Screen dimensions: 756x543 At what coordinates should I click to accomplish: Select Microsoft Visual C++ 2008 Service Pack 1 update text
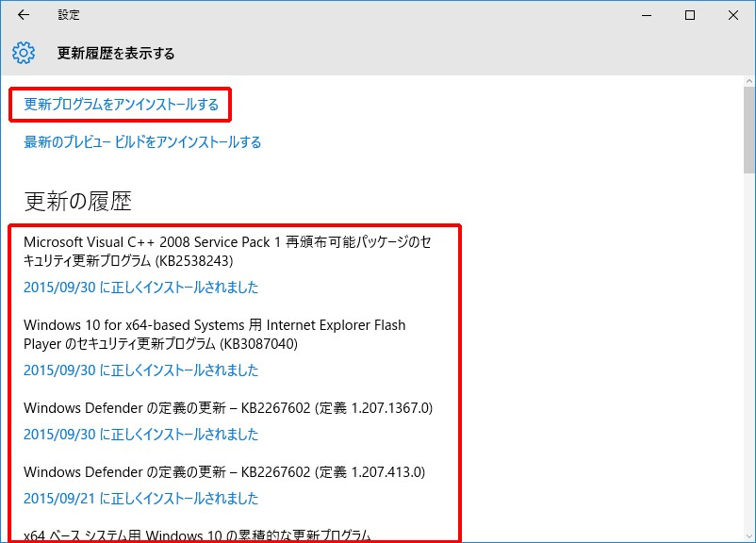point(227,252)
